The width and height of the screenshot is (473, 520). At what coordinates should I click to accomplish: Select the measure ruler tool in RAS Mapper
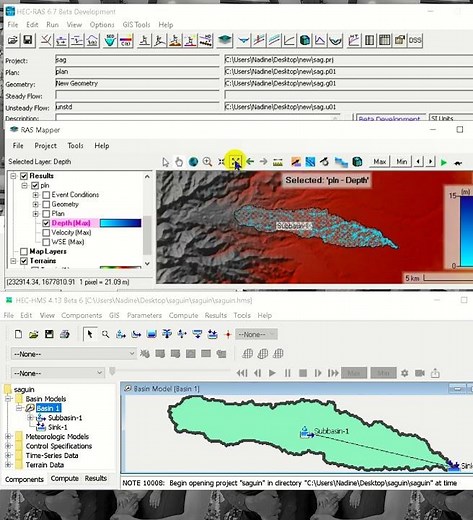click(x=278, y=162)
